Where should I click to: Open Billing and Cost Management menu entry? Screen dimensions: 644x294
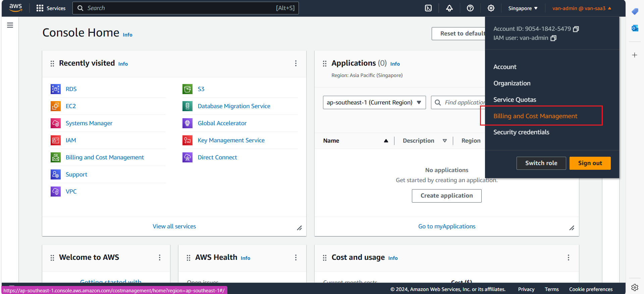coord(535,116)
